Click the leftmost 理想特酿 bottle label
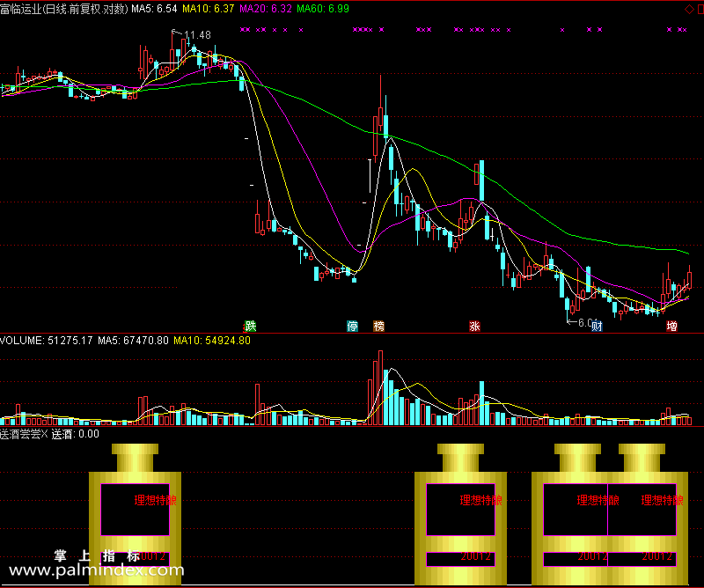 [156, 500]
